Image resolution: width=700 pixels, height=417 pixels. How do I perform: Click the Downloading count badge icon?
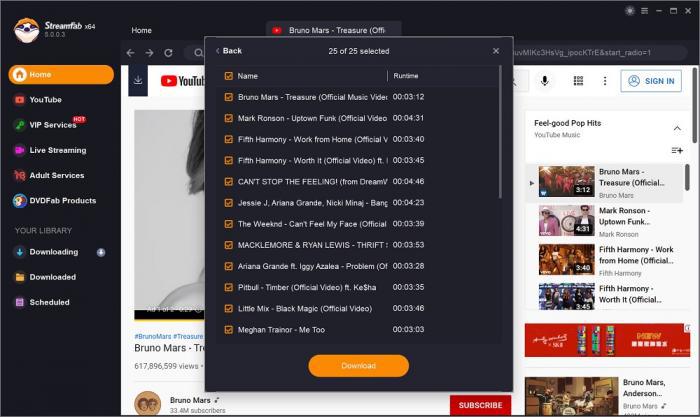pyautogui.click(x=101, y=252)
